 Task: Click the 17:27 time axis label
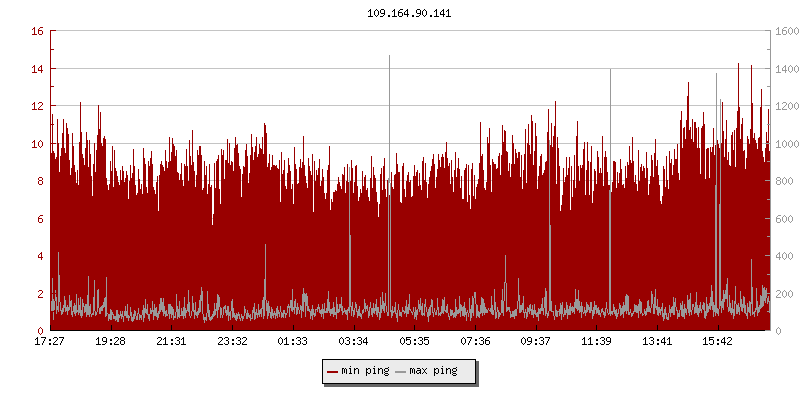click(50, 341)
